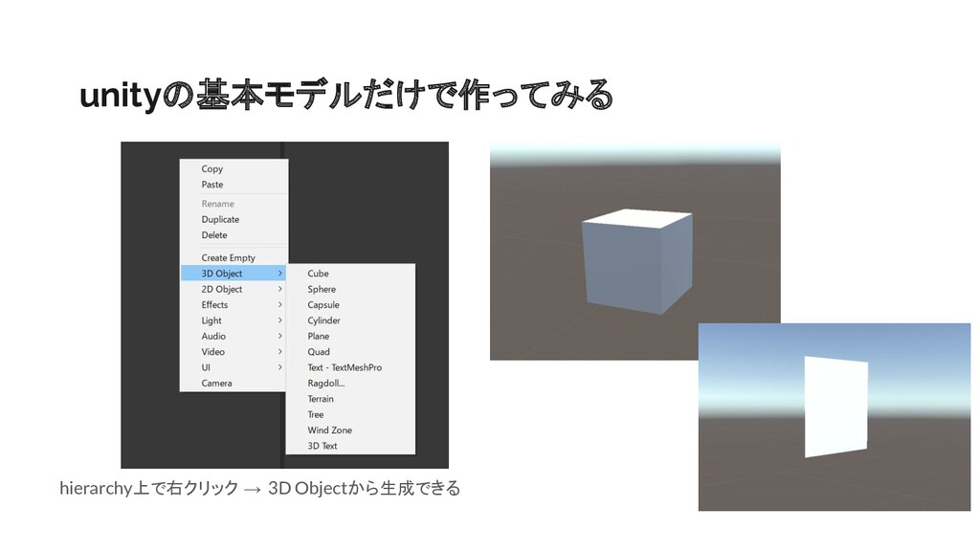Viewport: 980px width, 551px height.
Task: Open the highlighted 3D Object submenu
Action: click(234, 273)
